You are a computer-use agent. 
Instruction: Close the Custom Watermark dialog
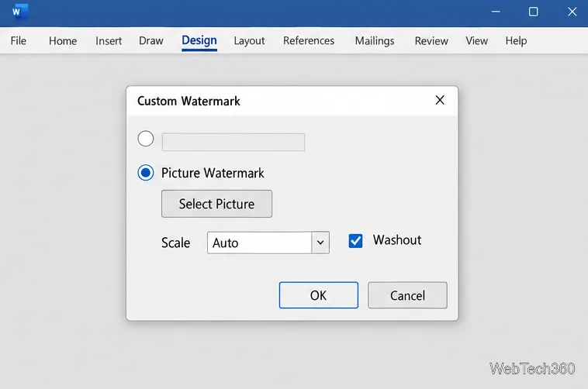coord(440,100)
